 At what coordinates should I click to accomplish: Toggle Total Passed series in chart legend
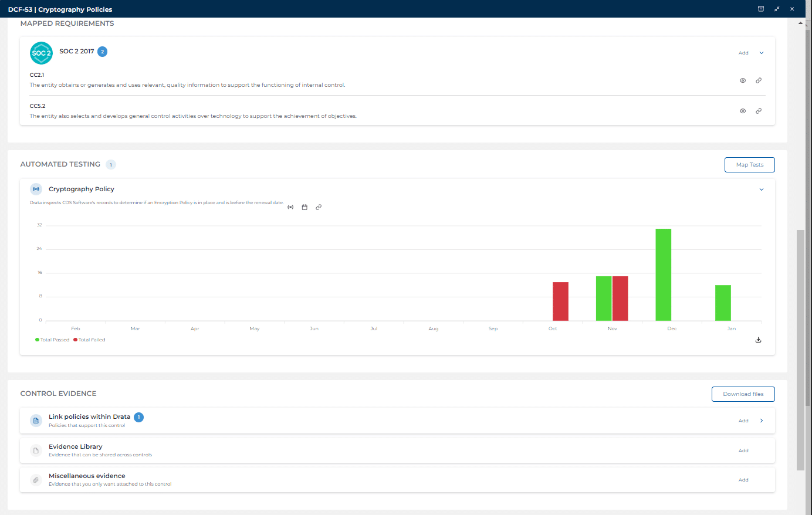coord(52,340)
